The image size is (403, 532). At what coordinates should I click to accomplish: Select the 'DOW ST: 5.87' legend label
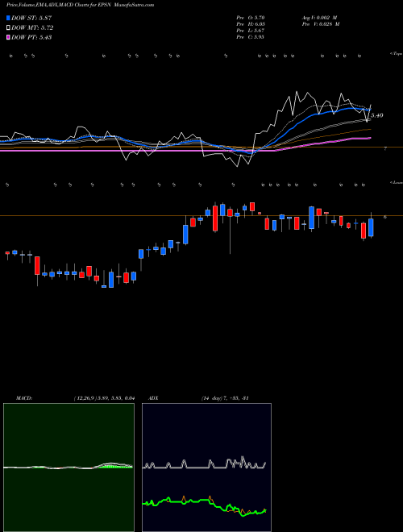[31, 18]
